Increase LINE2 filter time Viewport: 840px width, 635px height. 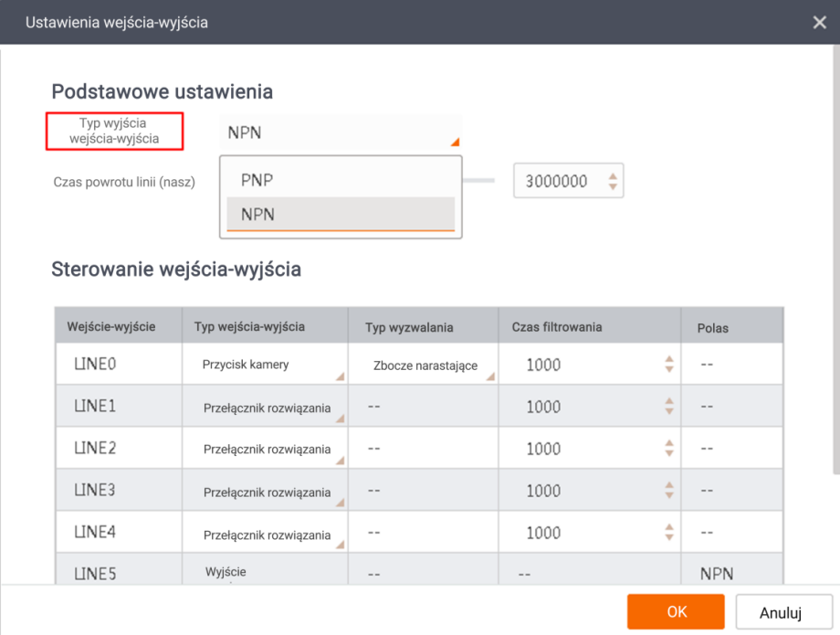pyautogui.click(x=669, y=443)
